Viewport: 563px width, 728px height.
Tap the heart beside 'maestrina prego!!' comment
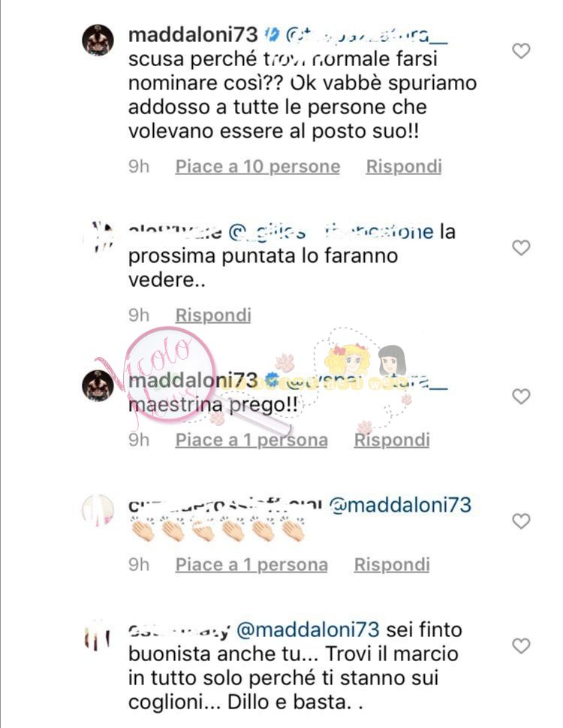[x=521, y=396]
